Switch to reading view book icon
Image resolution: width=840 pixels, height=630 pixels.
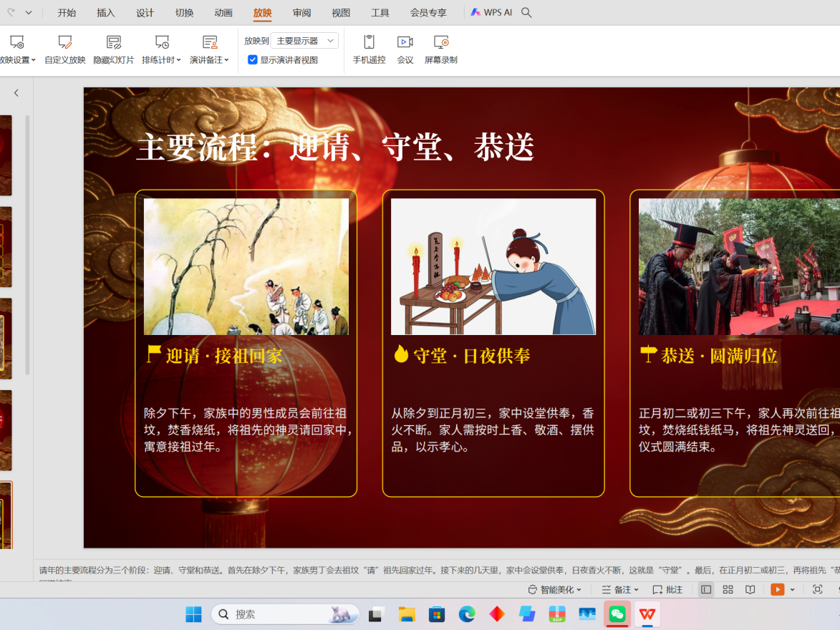[750, 590]
